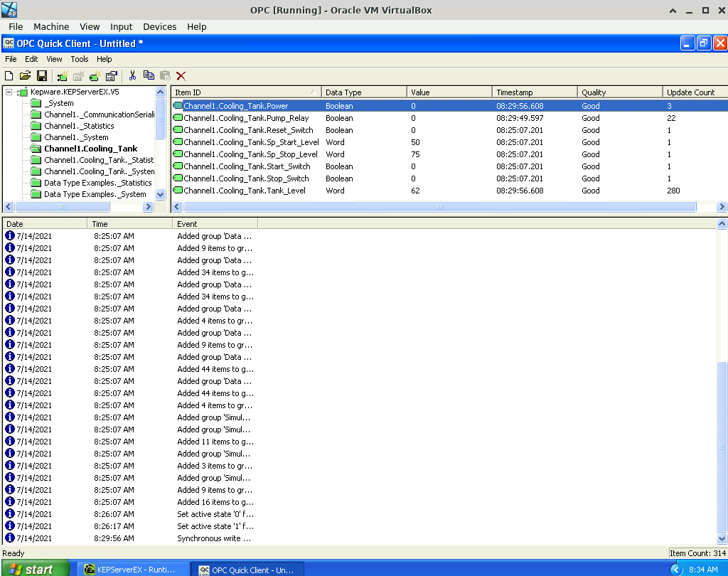
Task: Open the VirtualBox Devices menu
Action: (160, 27)
